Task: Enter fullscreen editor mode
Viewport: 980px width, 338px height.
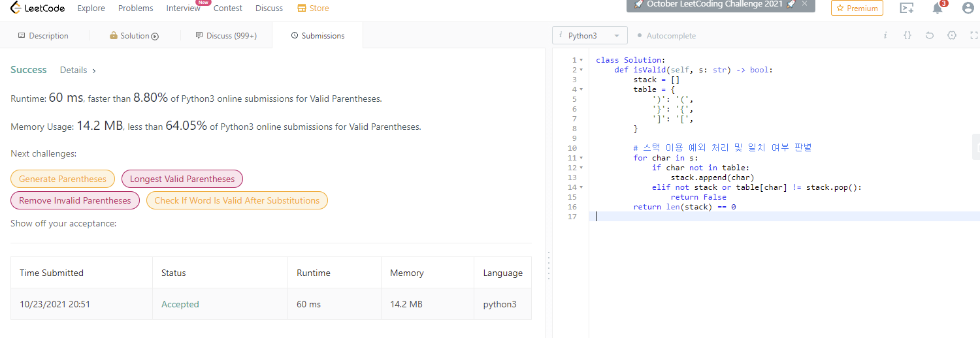Action: 974,35
